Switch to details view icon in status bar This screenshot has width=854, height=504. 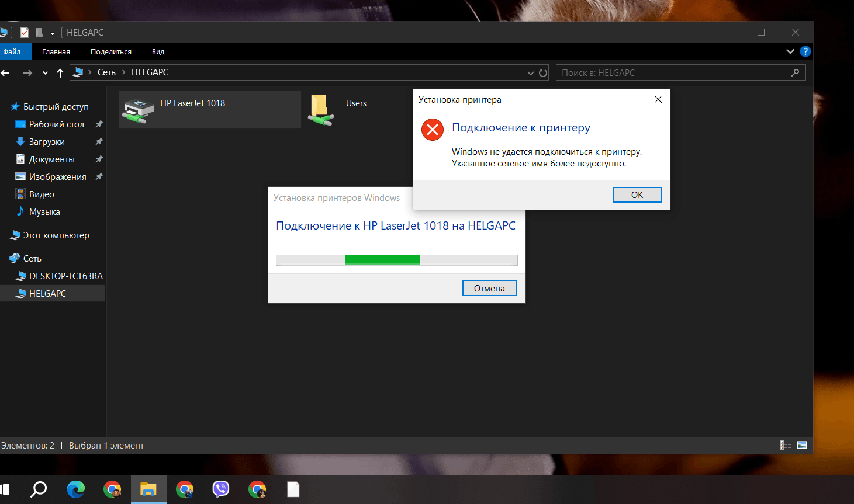pos(786,445)
